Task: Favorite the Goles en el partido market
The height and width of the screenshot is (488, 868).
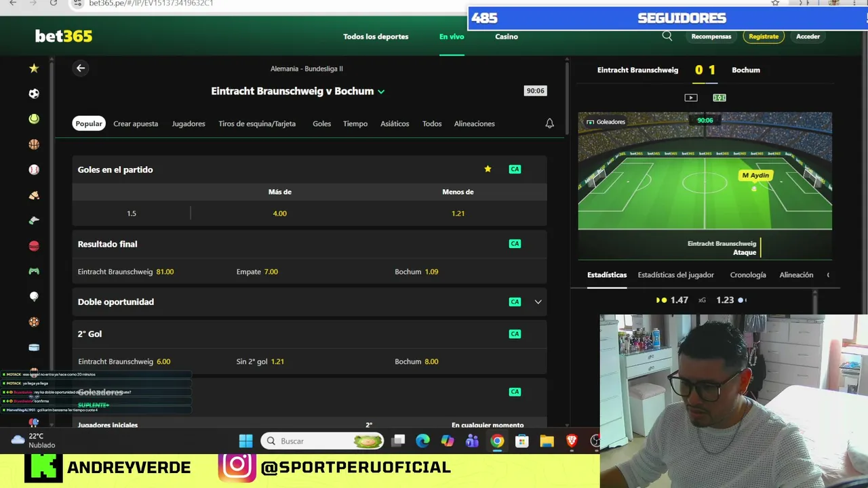Action: point(488,169)
